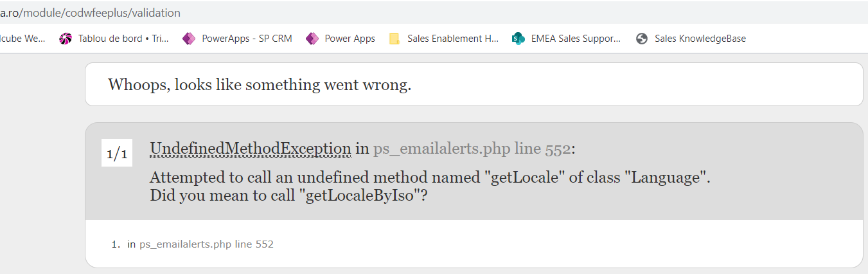This screenshot has width=868, height=274.
Task: Click the URL in the address bar
Action: [90, 13]
